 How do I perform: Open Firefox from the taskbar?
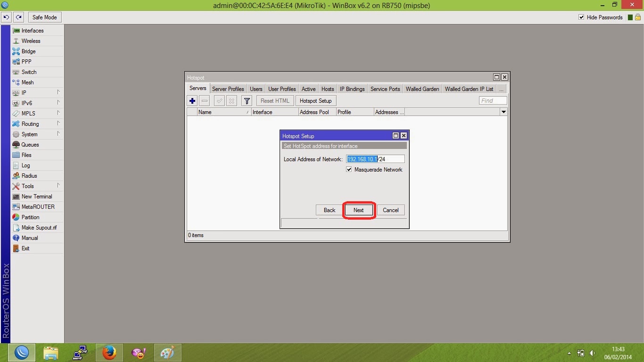click(109, 353)
